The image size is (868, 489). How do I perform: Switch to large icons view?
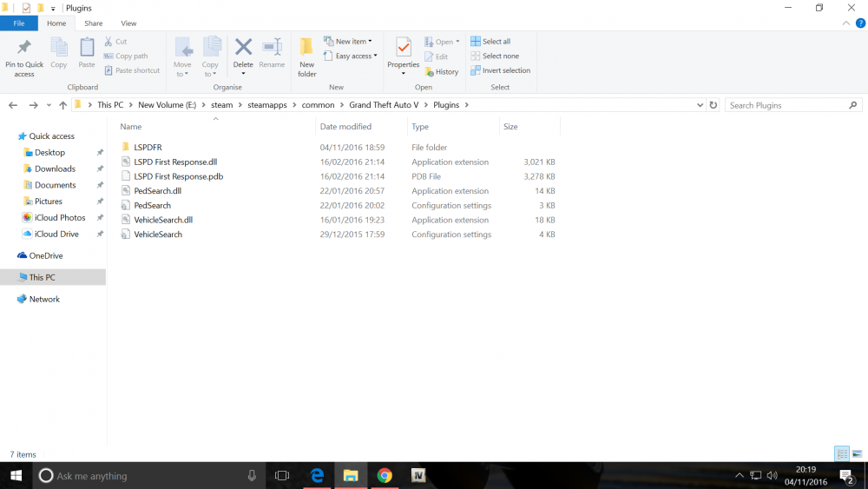tap(857, 454)
